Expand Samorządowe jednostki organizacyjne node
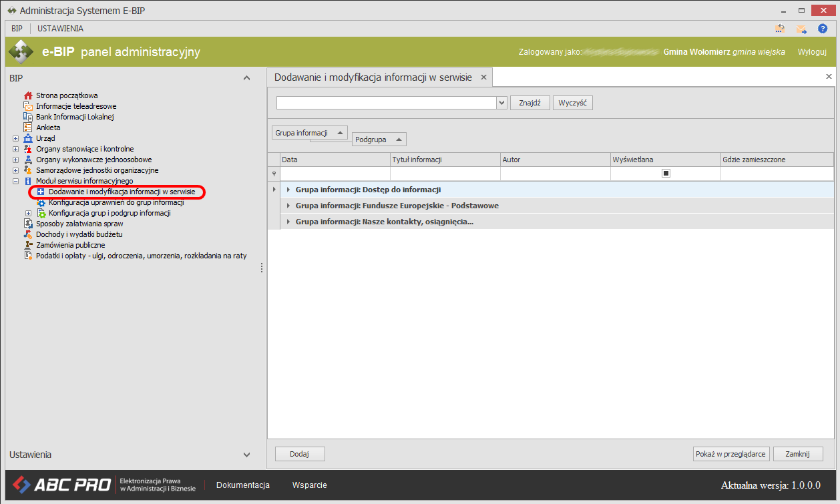The height and width of the screenshot is (504, 840). coord(16,170)
